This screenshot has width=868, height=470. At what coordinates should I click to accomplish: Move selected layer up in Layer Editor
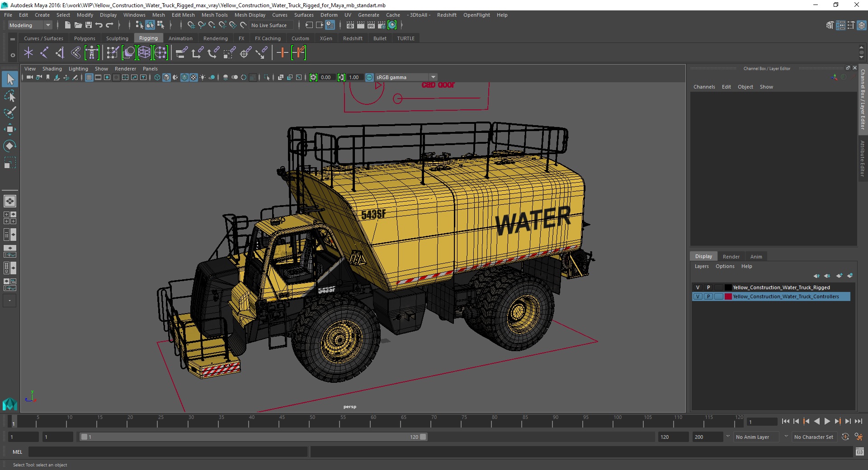click(816, 276)
